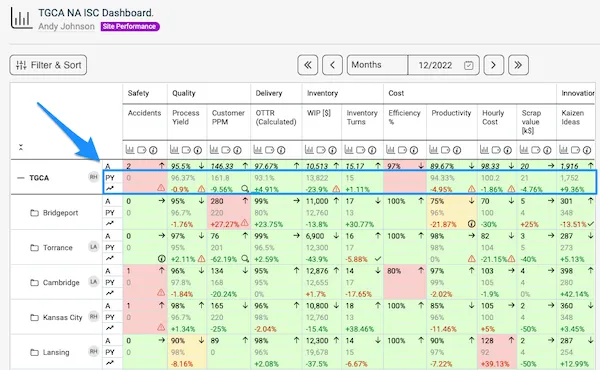
Task: Click LA avatar badge on Torrance row
Action: coord(93,247)
